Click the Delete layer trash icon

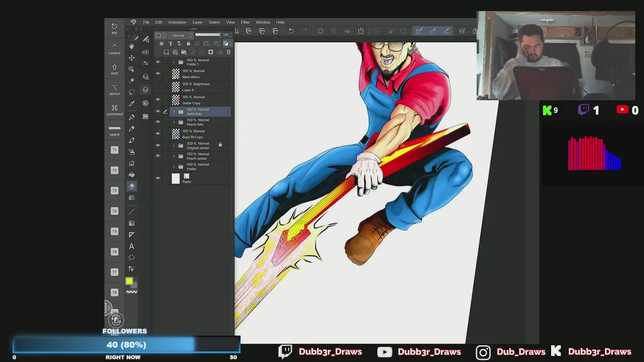228,52
